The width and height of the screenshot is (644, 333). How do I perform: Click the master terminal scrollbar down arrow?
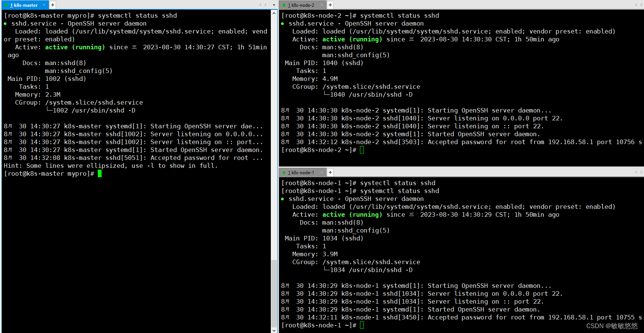pyautogui.click(x=274, y=330)
